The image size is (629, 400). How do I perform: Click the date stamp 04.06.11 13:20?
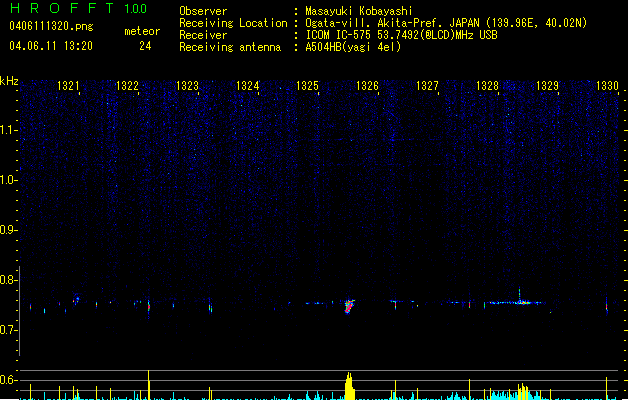click(51, 46)
